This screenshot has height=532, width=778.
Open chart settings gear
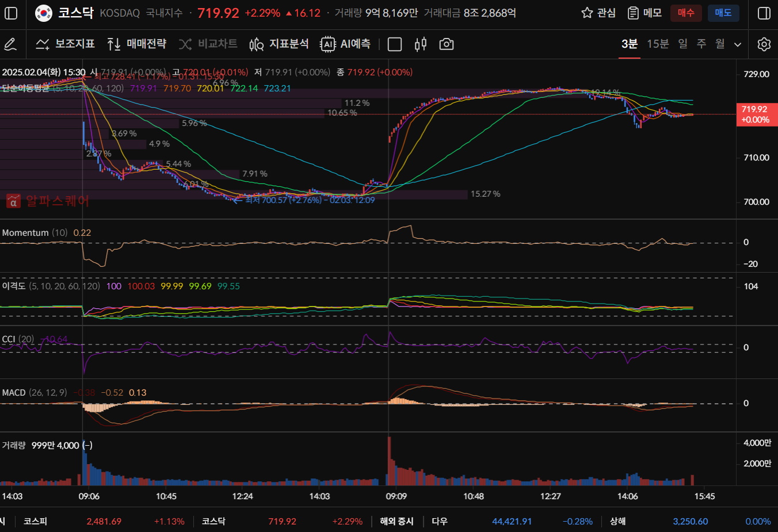[764, 44]
